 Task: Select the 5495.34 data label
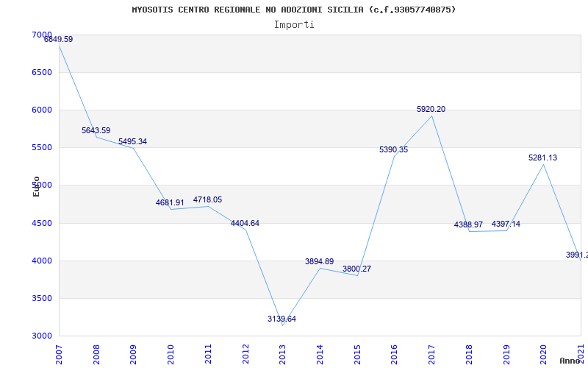tap(133, 141)
